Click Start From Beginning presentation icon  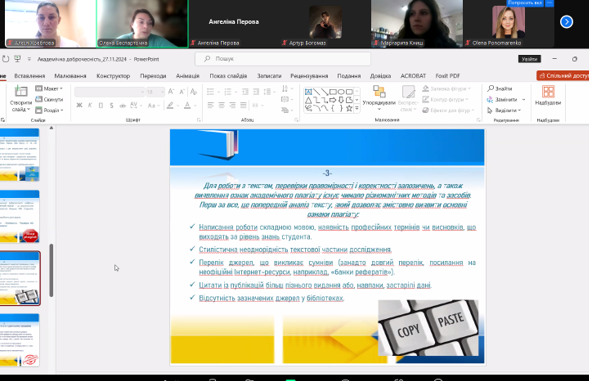tap(17, 59)
